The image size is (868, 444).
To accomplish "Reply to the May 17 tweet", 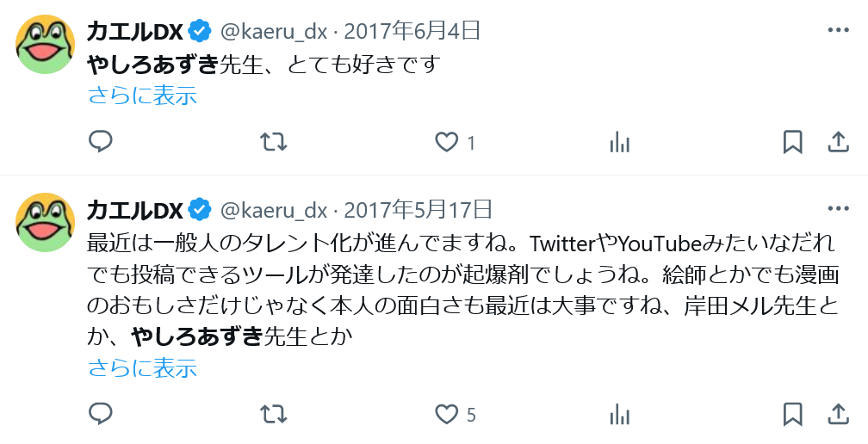I will pos(101,413).
